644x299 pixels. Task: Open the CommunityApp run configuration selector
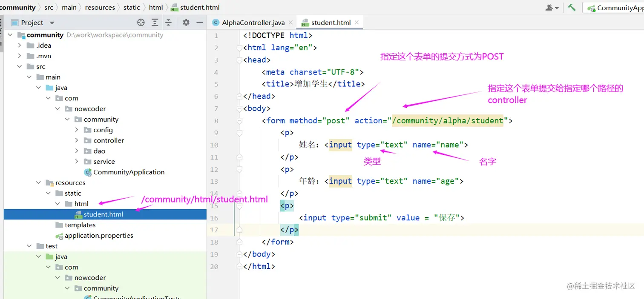tap(613, 8)
